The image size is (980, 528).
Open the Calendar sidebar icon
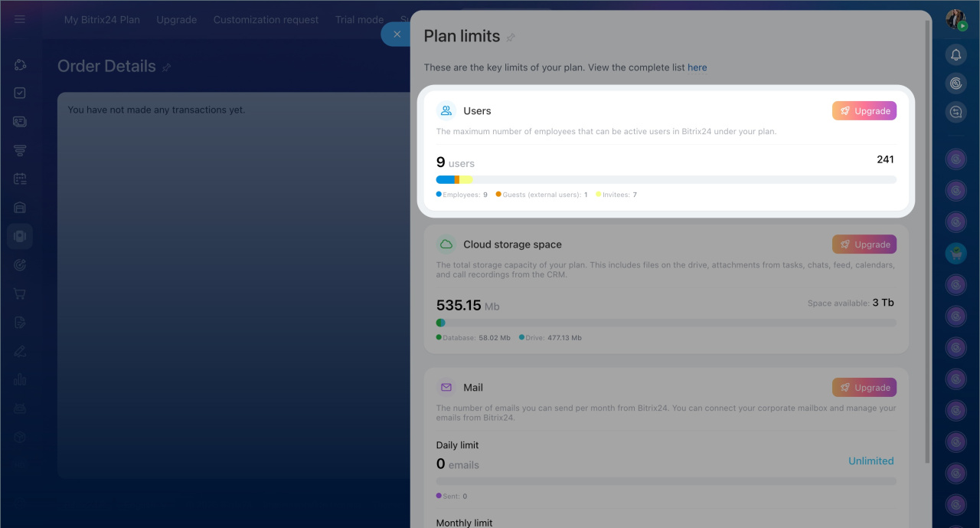tap(20, 179)
